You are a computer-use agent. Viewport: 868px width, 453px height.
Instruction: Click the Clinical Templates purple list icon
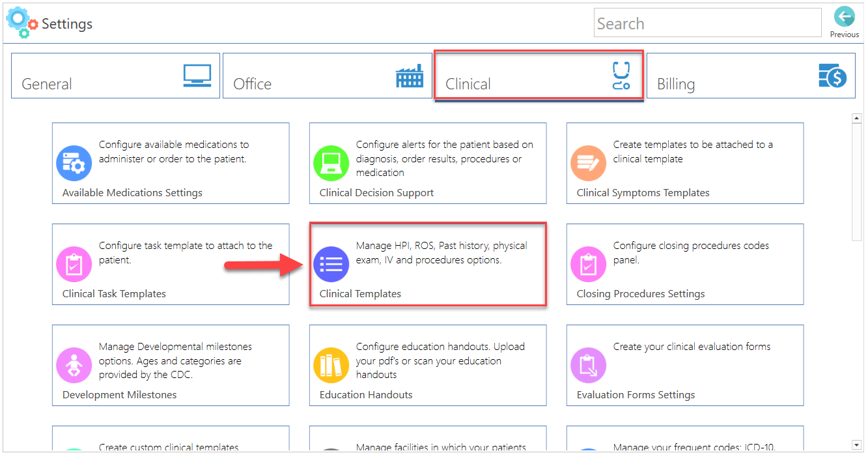331,264
